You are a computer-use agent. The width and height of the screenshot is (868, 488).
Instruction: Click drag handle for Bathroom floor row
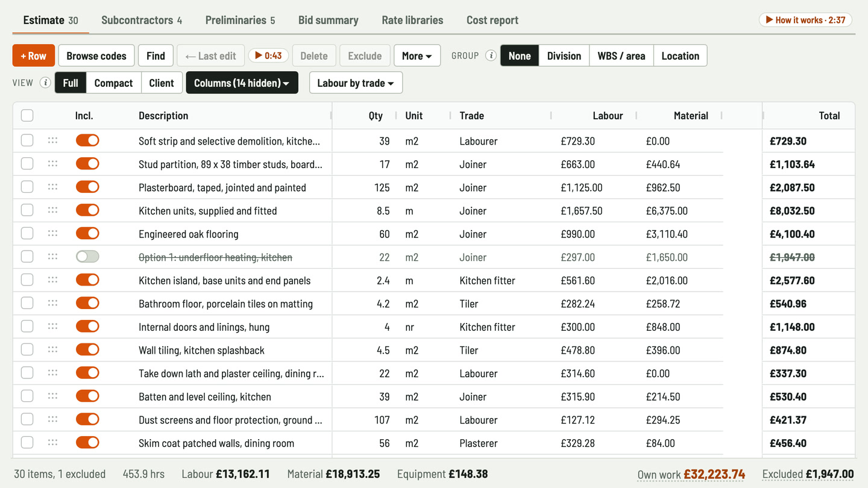pos(52,303)
